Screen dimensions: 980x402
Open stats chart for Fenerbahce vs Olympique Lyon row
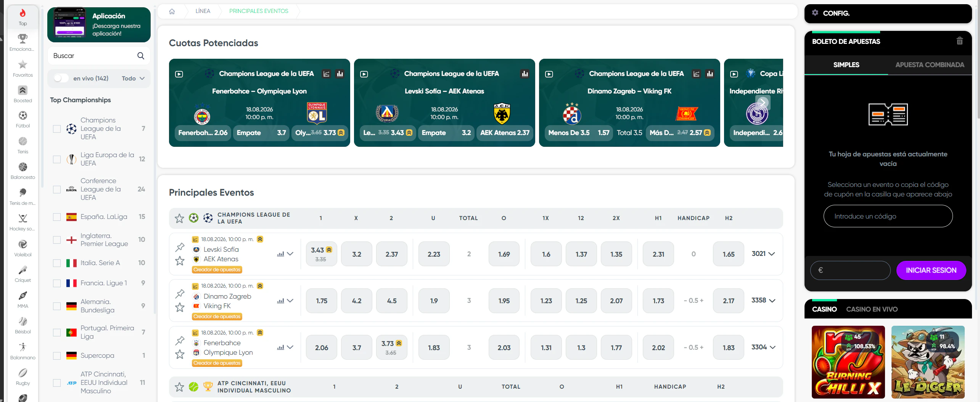(280, 347)
